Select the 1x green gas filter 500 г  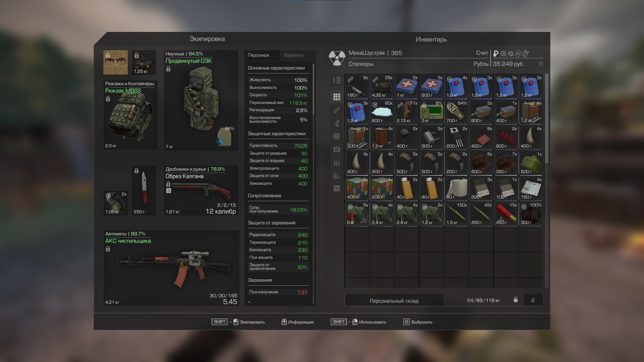coord(531,163)
